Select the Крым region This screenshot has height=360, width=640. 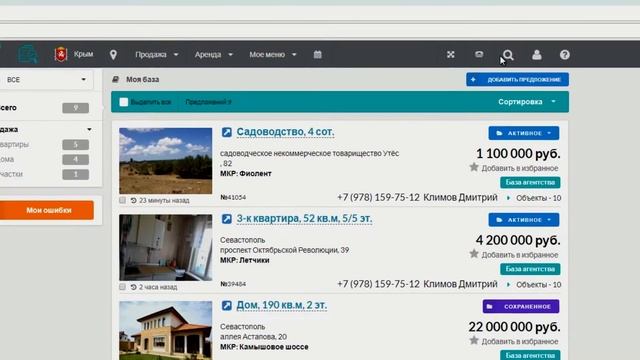[83, 54]
